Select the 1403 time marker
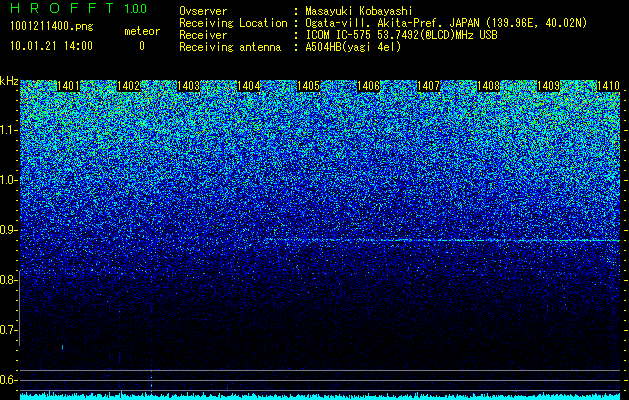 [x=188, y=86]
